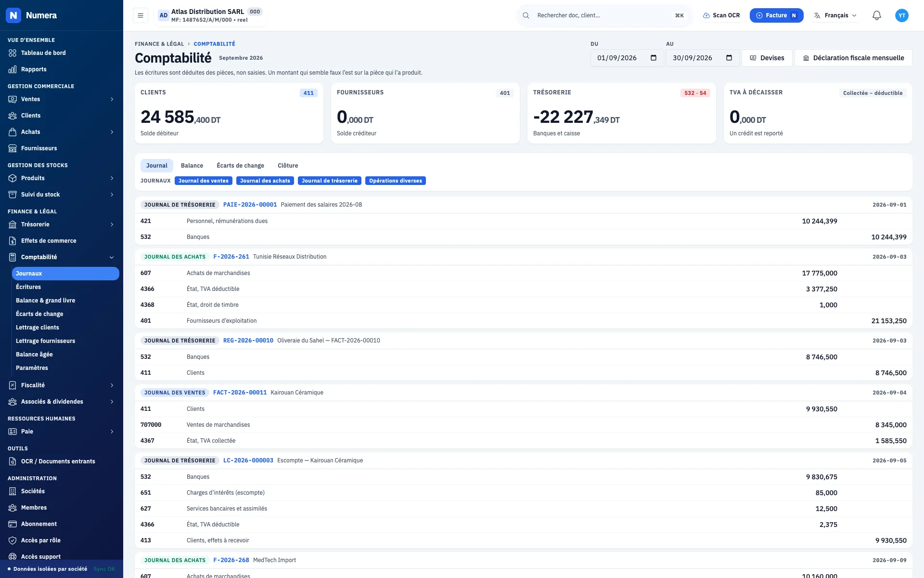
Task: Open Tableau de bord dashboard icon
Action: coord(13,53)
